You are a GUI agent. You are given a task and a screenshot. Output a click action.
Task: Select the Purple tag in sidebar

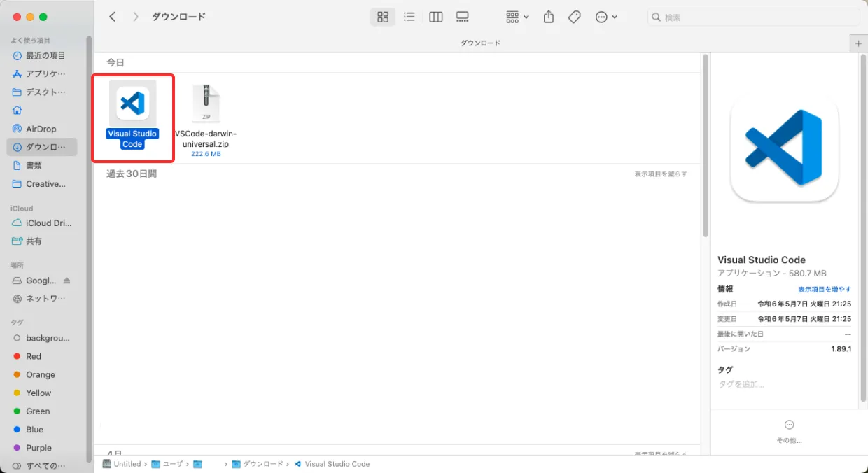pos(43,448)
